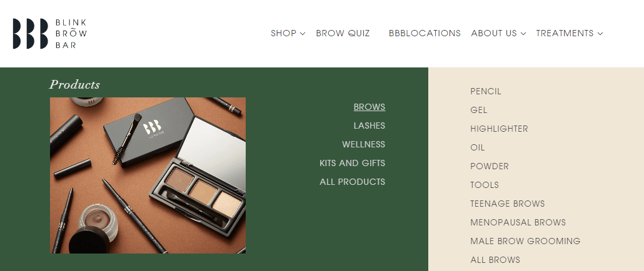The height and width of the screenshot is (271, 644).
Task: Go to BBBLocations
Action: tap(425, 33)
